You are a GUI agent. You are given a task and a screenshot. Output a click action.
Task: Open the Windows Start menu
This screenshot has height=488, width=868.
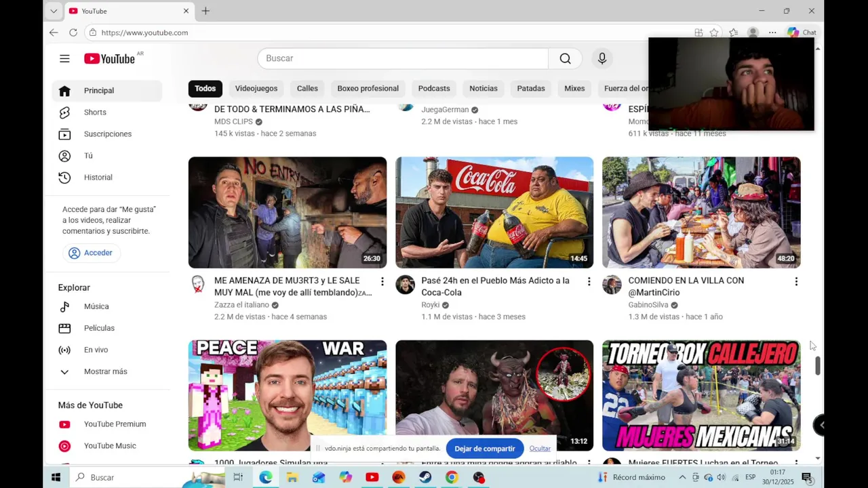(x=56, y=477)
